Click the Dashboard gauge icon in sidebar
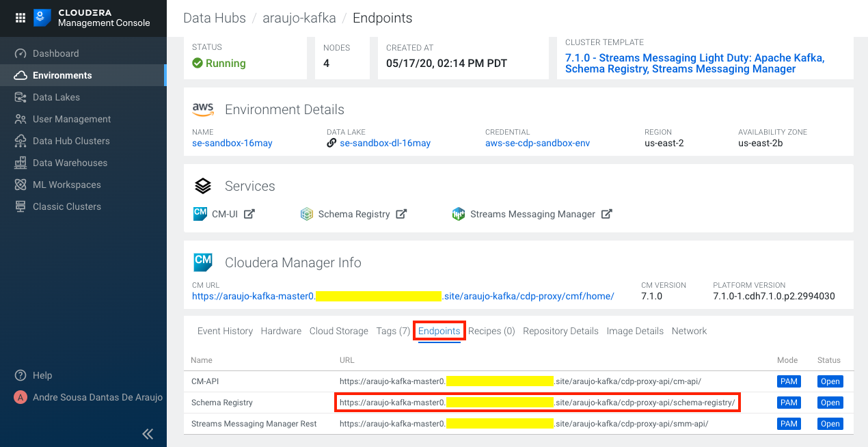 click(x=21, y=53)
